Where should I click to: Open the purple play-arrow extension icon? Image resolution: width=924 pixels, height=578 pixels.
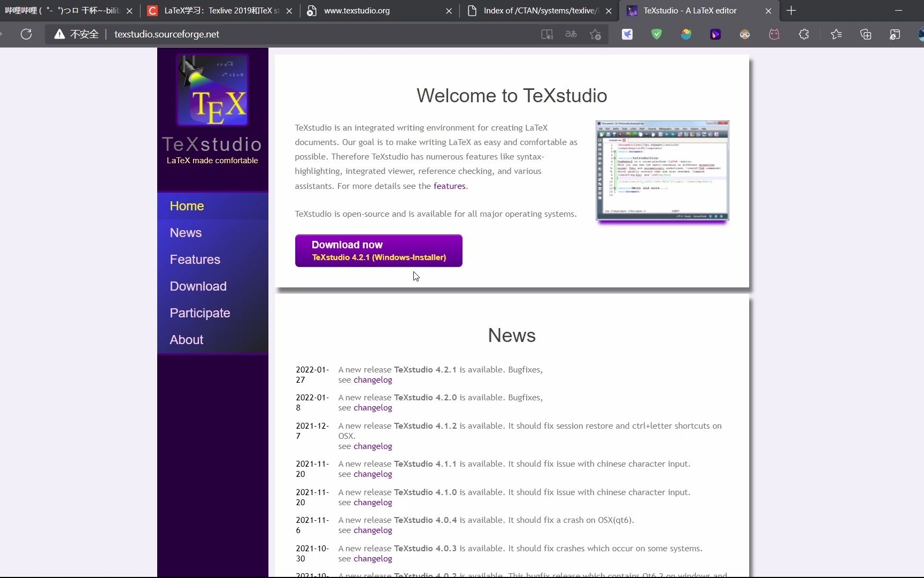coord(715,34)
